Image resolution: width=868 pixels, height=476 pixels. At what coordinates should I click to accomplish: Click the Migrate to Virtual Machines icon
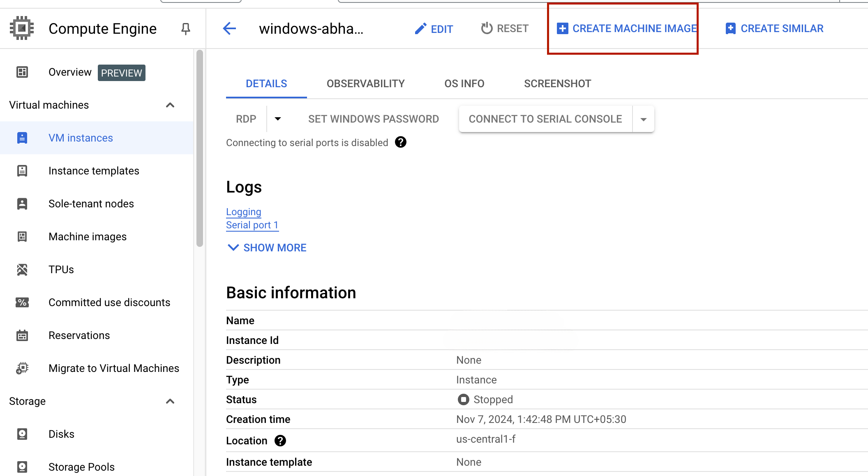[x=22, y=368]
